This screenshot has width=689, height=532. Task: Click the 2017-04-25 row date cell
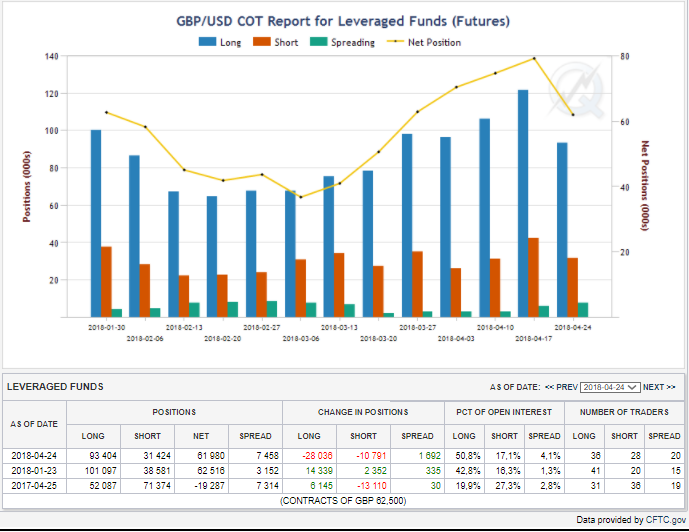(x=34, y=485)
